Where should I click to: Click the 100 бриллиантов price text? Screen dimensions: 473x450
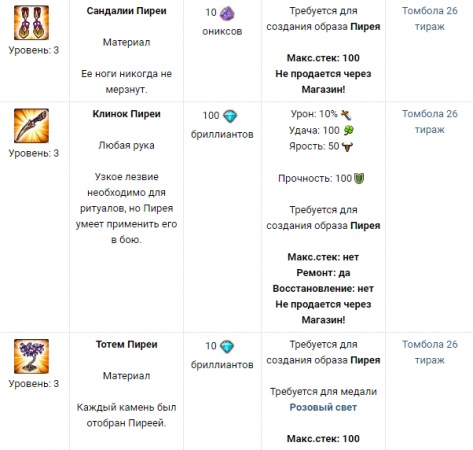click(x=222, y=125)
